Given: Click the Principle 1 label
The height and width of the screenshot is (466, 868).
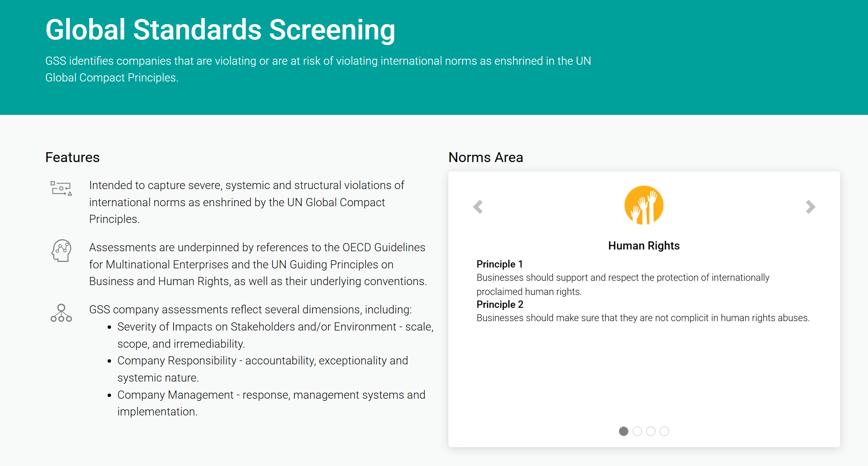Looking at the screenshot, I should click(499, 264).
